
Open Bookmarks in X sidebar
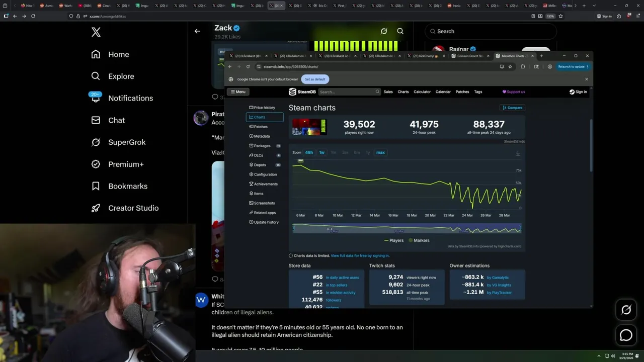click(119, 186)
